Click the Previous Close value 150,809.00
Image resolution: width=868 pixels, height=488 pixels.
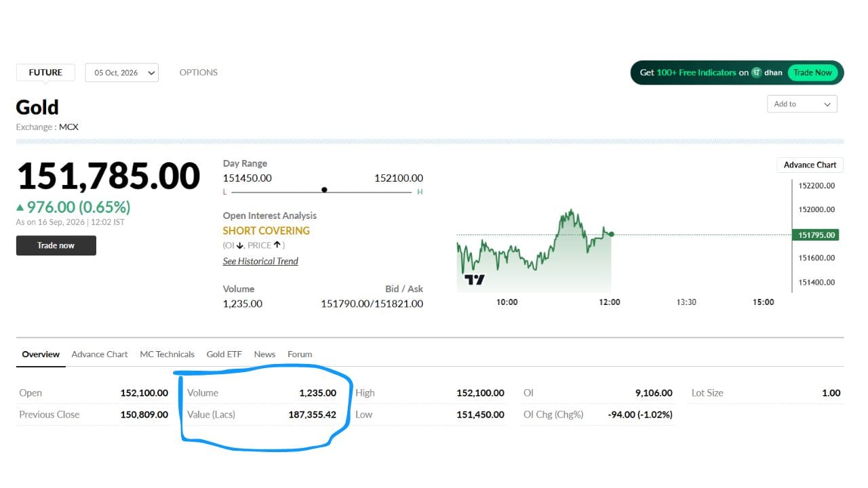click(144, 415)
